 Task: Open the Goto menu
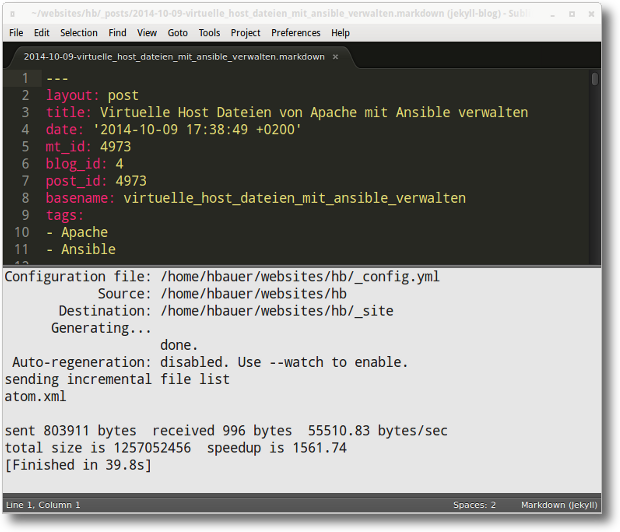coord(178,33)
